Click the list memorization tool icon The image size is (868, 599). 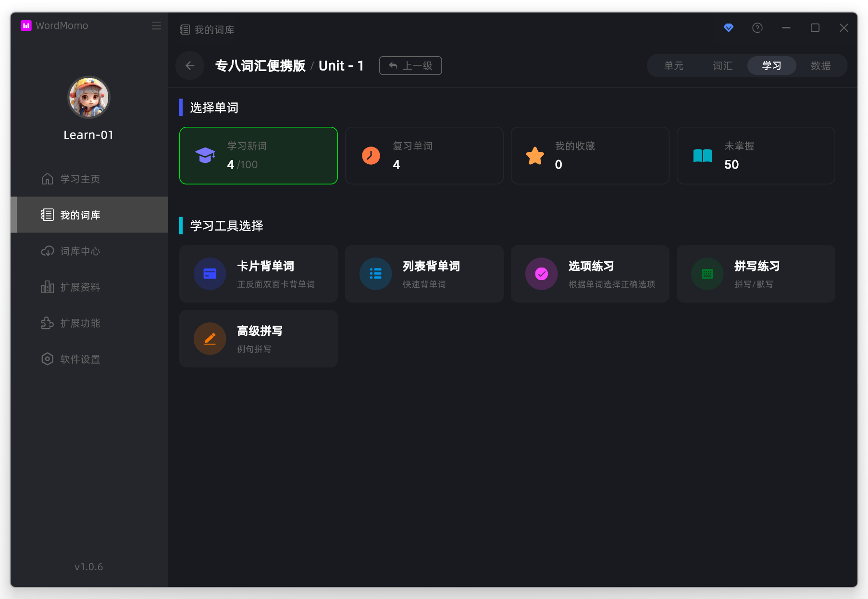[375, 274]
